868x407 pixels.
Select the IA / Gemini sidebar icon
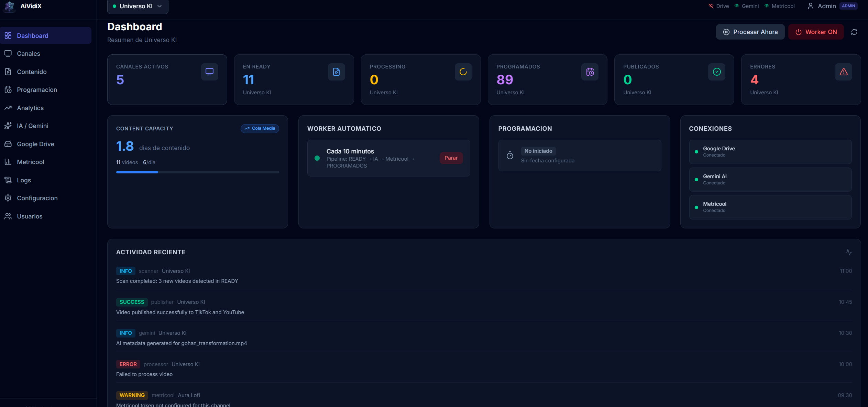8,126
